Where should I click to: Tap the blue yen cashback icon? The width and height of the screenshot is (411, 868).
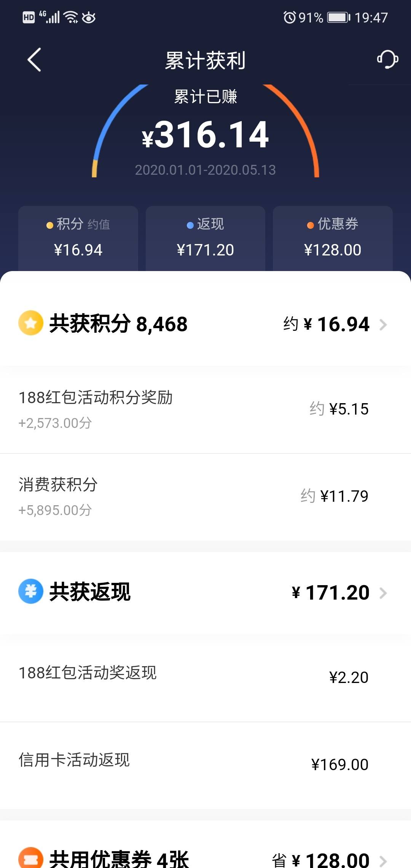coord(31,591)
